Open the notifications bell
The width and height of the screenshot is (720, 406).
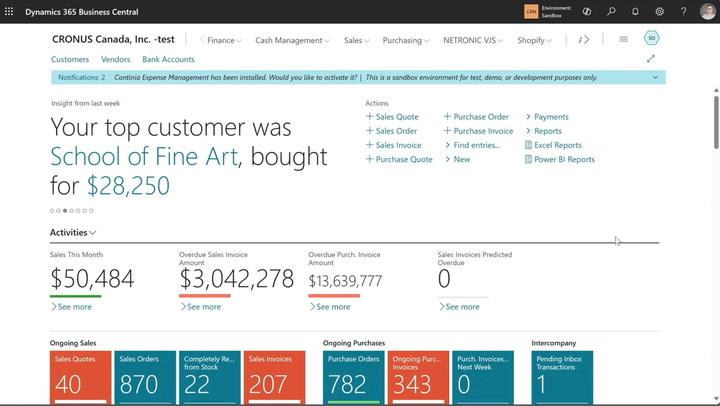635,11
